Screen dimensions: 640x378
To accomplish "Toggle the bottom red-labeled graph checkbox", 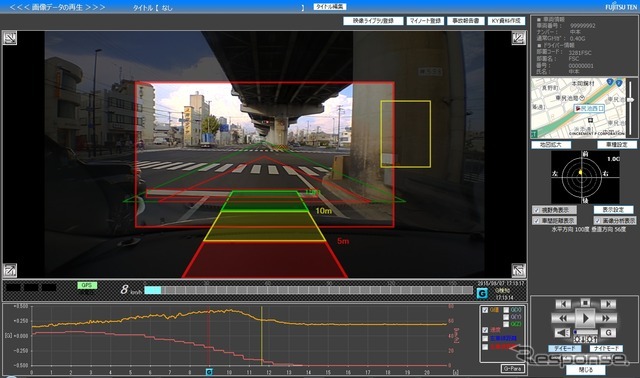I will pyautogui.click(x=485, y=347).
